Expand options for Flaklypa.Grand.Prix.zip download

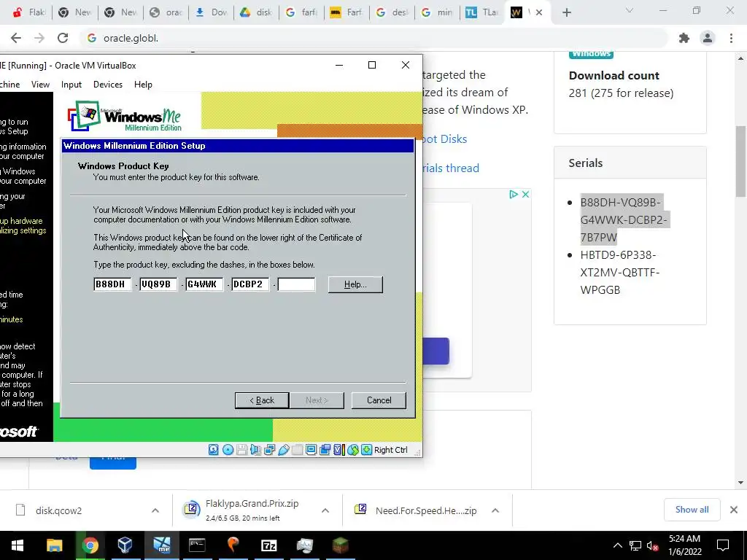point(325,510)
